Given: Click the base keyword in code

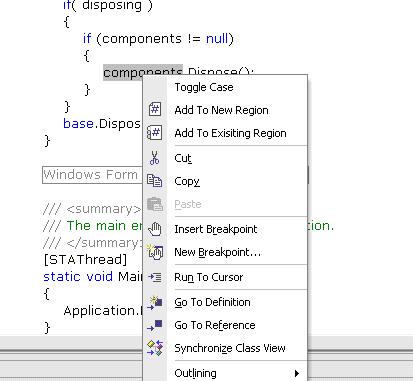Looking at the screenshot, I should (x=79, y=124).
